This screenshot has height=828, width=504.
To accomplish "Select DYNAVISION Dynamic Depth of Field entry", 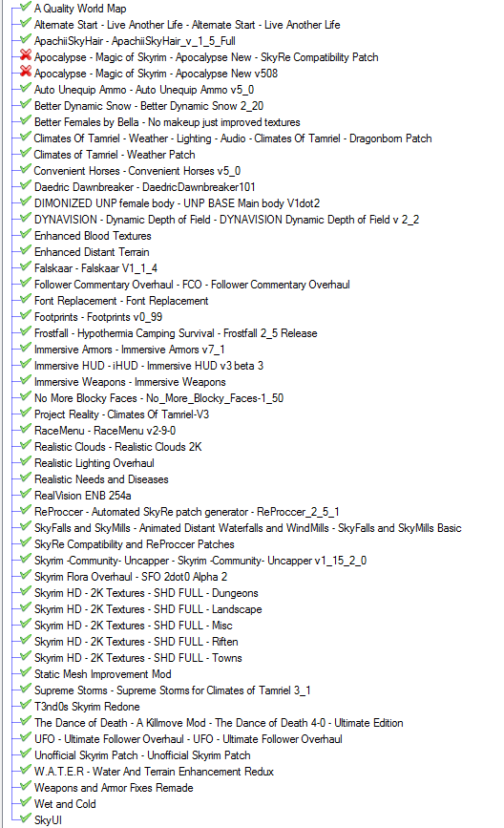I will [226, 220].
